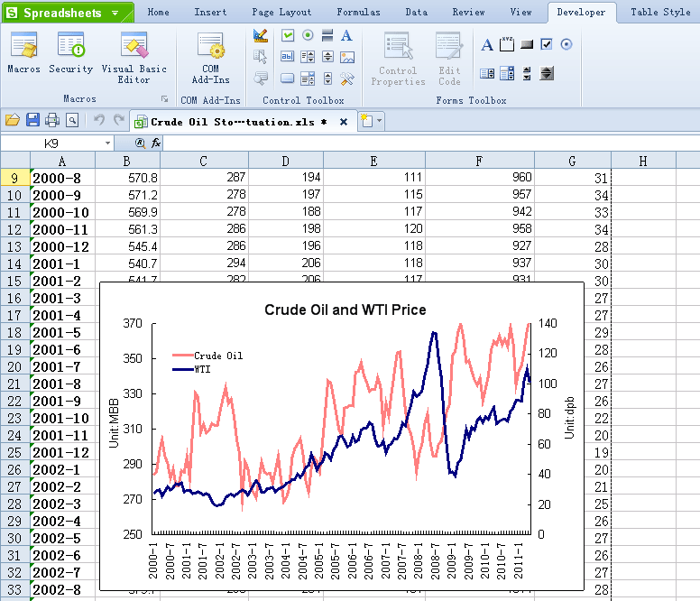Open new document dropdown arrow beside tab
Screen dimensions: 700x601
380,120
